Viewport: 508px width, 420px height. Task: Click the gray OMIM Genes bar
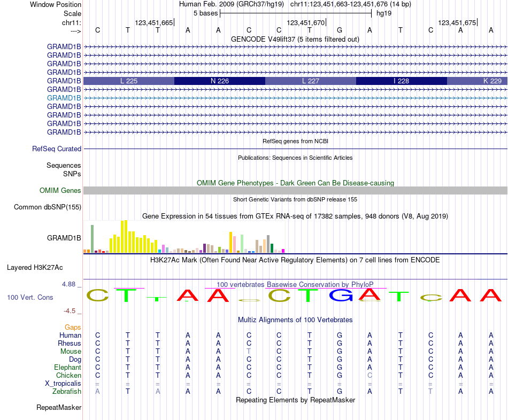pyautogui.click(x=296, y=190)
